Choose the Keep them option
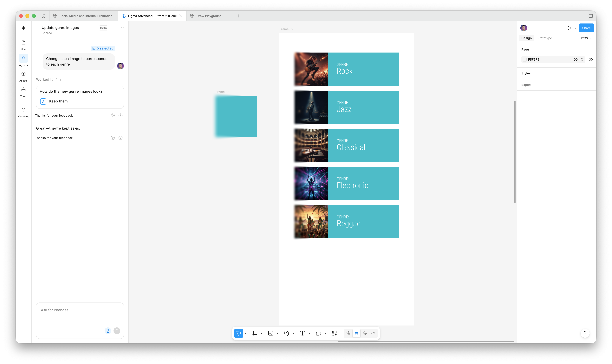612x364 pixels. pyautogui.click(x=80, y=101)
